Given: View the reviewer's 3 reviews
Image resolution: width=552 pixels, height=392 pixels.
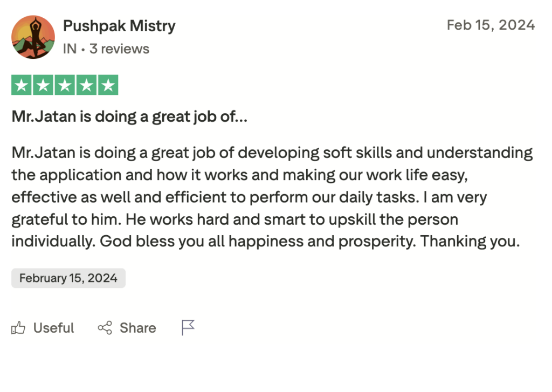Looking at the screenshot, I should [119, 49].
